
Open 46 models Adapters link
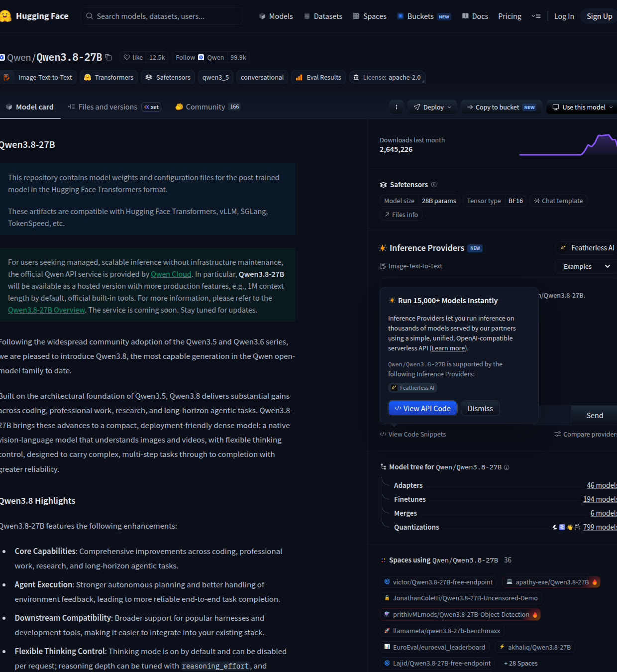(602, 485)
